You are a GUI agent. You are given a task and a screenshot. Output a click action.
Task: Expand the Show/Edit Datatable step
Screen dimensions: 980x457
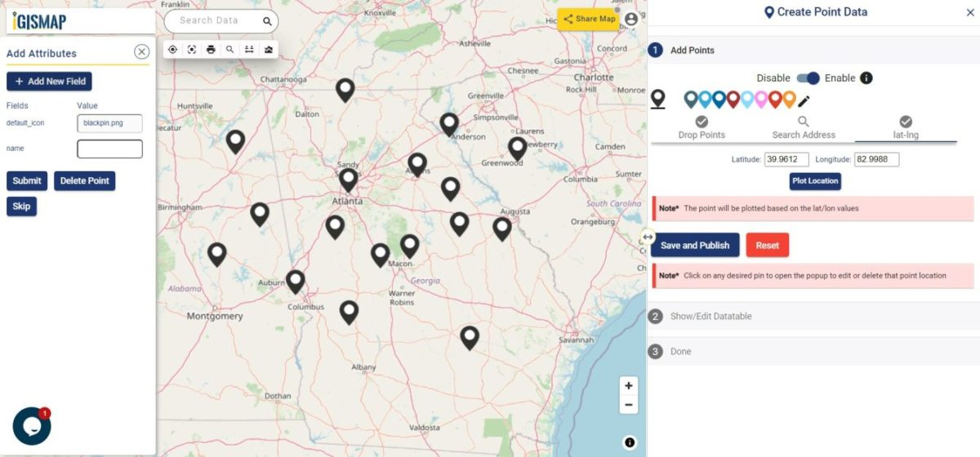[813, 316]
